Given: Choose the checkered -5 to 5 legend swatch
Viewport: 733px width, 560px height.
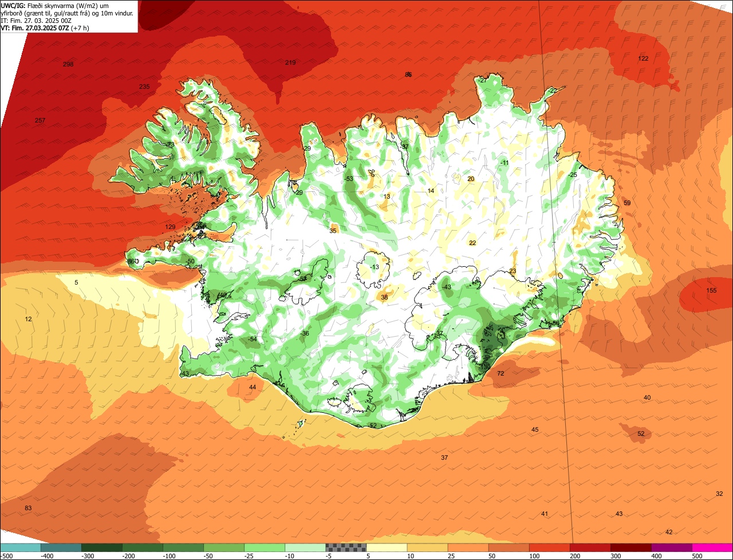Looking at the screenshot, I should pyautogui.click(x=346, y=547).
